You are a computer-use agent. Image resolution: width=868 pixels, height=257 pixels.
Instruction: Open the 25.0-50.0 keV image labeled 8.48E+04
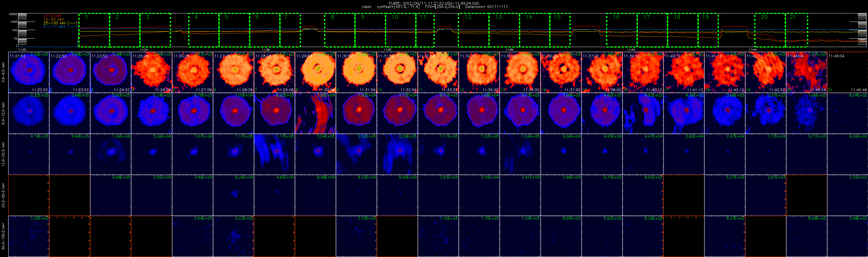coord(315,195)
